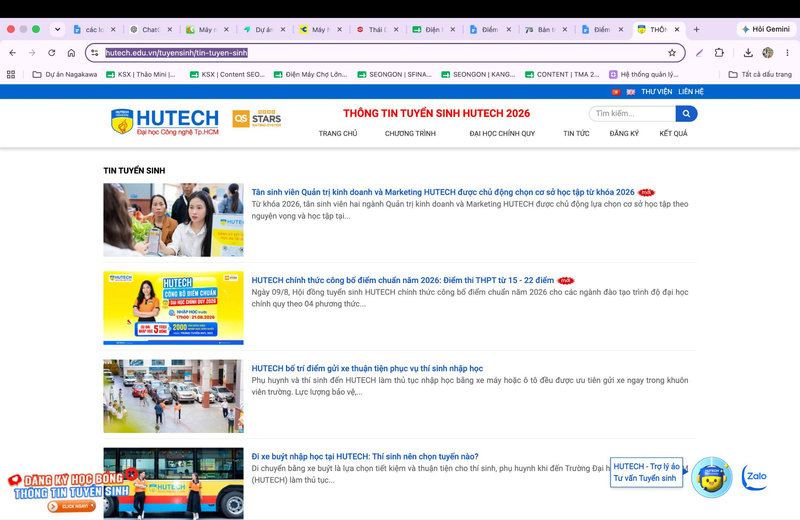Switch to the ChatG tab

coord(151,30)
